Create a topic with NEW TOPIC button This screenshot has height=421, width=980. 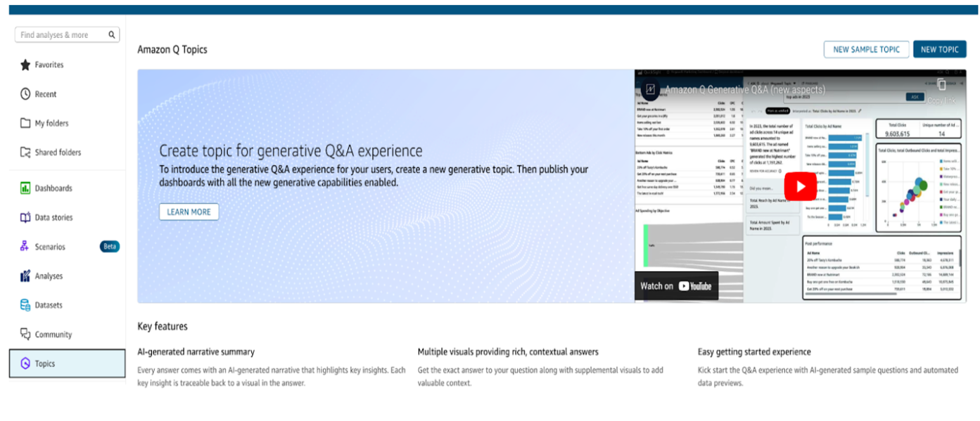939,49
